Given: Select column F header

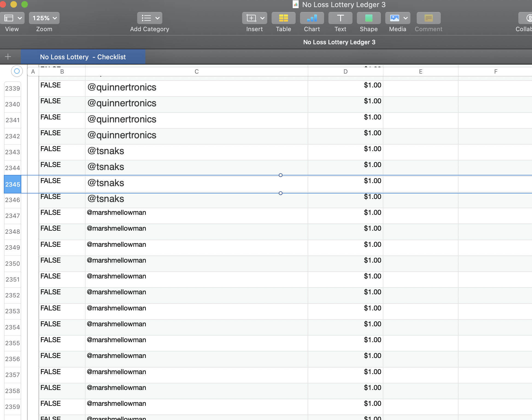Looking at the screenshot, I should (x=495, y=72).
